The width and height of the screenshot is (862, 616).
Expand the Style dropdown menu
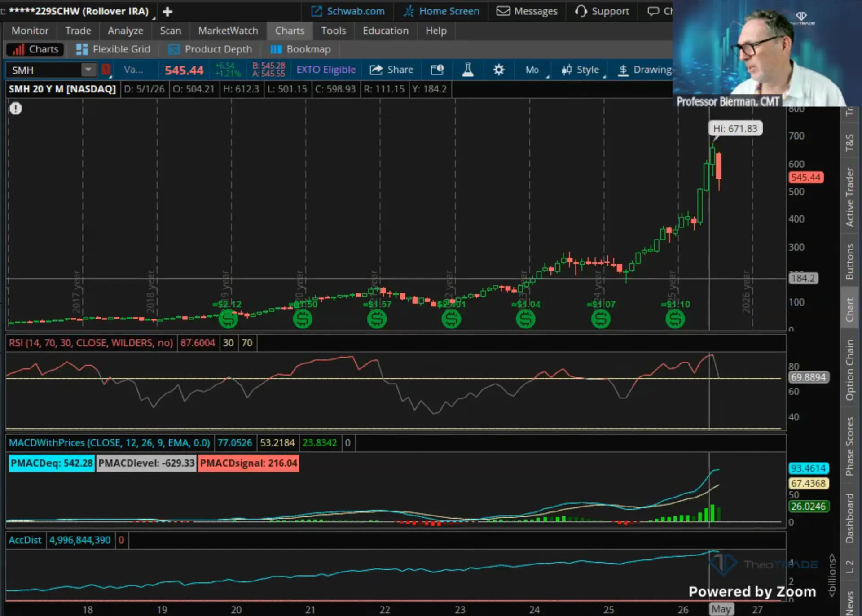point(582,70)
